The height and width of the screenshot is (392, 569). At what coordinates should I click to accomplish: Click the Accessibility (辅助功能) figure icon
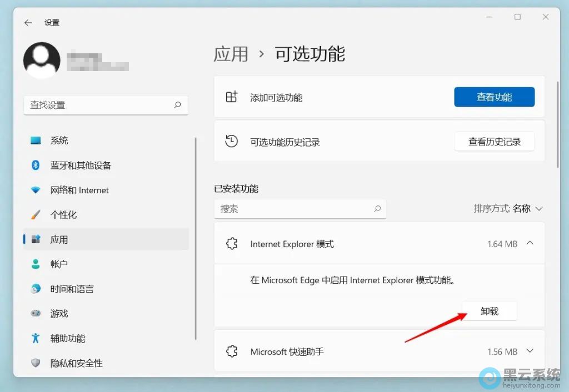(x=36, y=338)
